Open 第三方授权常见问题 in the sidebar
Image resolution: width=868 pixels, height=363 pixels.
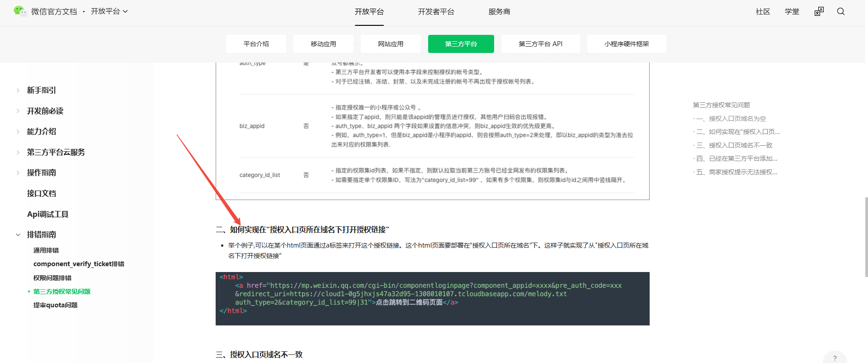[x=62, y=291]
